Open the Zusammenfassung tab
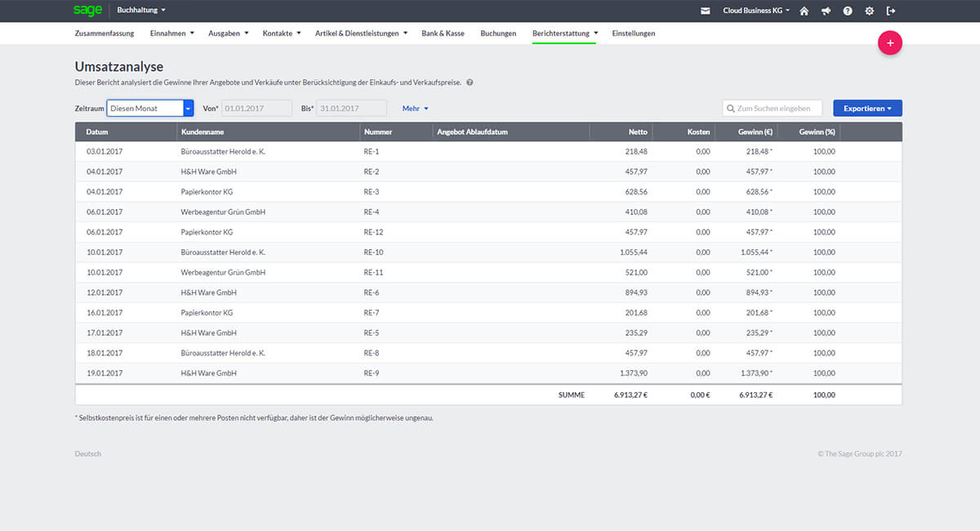 point(105,33)
